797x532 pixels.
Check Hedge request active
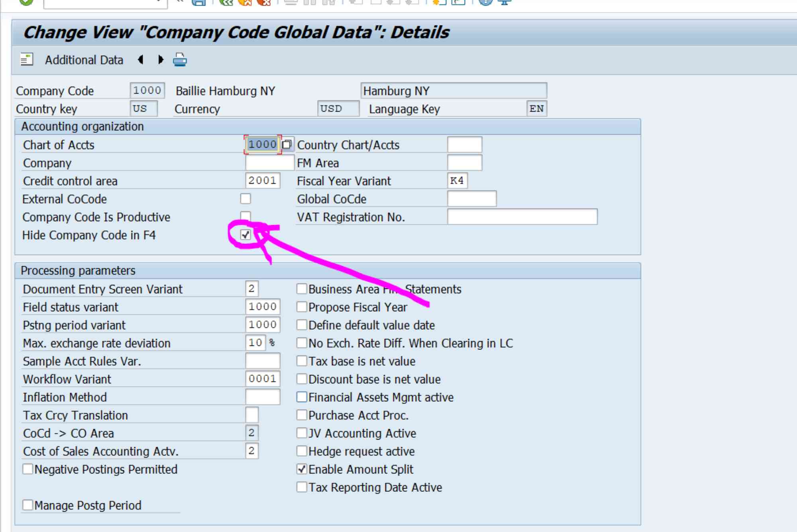pos(302,451)
